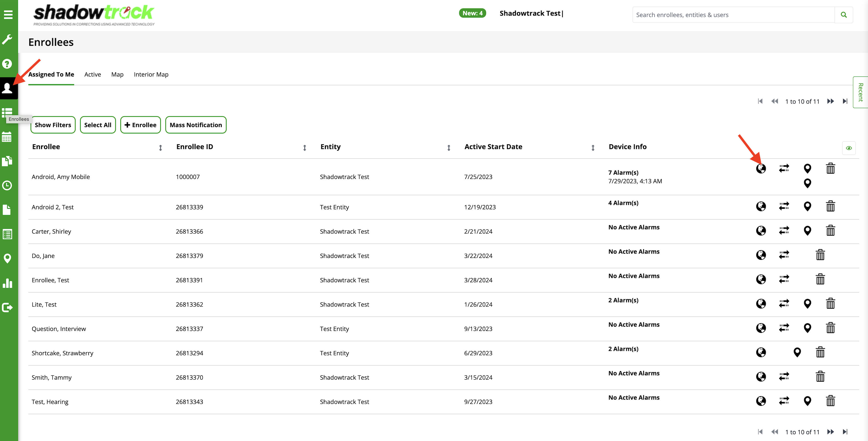Click the Show Filters button
Screen dimensions: 868x441
[53, 125]
